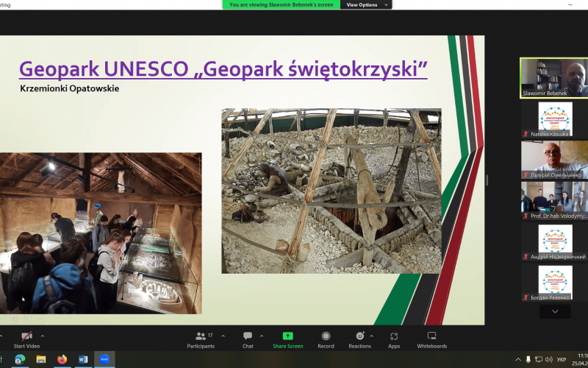Open the Reactions smiley menu
This screenshot has width=588, height=368.
(359, 340)
